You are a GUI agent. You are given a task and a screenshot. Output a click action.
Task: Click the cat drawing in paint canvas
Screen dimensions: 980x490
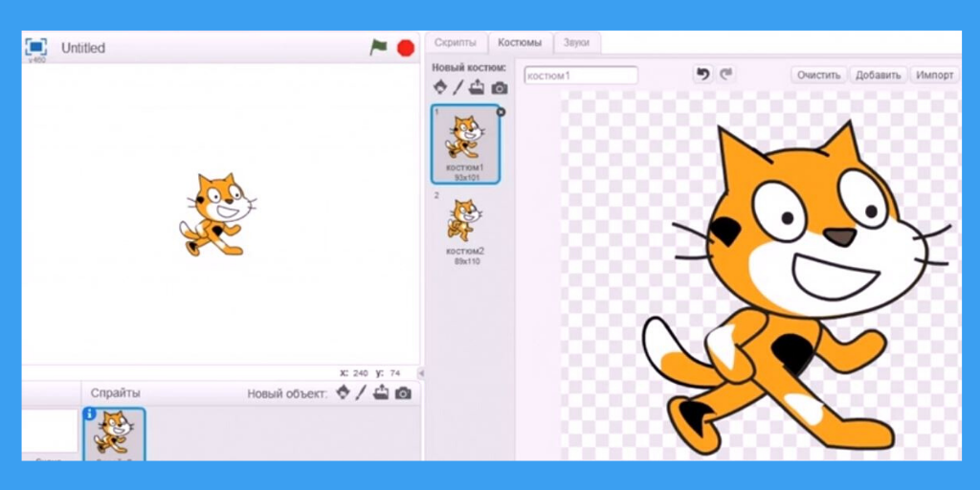tap(797, 287)
